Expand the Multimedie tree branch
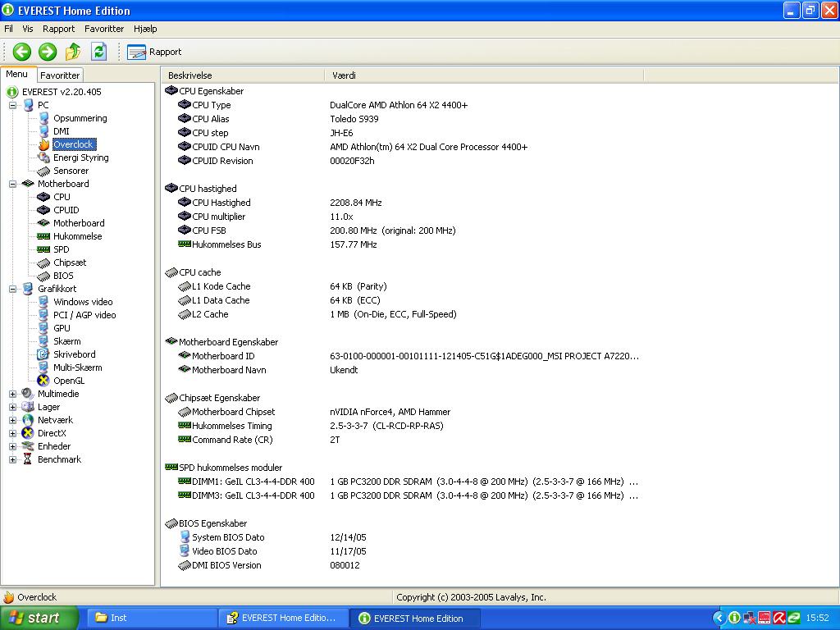This screenshot has width=840, height=630. 12,394
